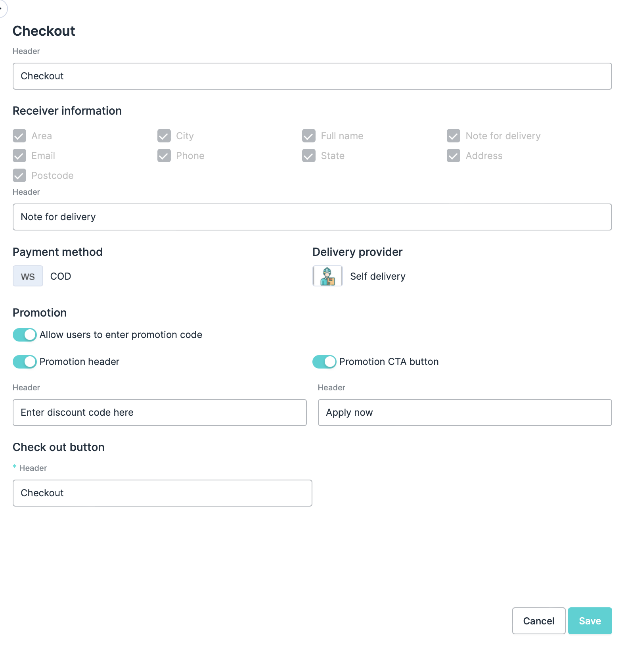This screenshot has width=624, height=672.
Task: Expand the collapsed side panel arrow
Action: (x=2, y=8)
